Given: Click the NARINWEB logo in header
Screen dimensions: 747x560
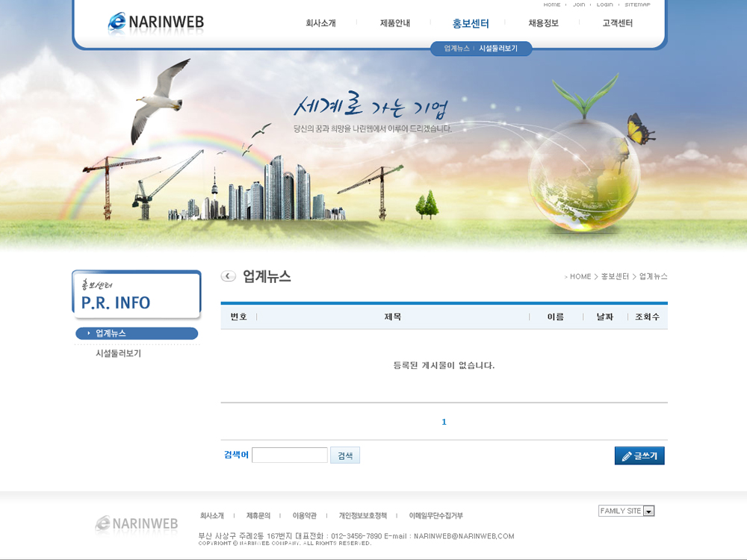Looking at the screenshot, I should [x=156, y=23].
